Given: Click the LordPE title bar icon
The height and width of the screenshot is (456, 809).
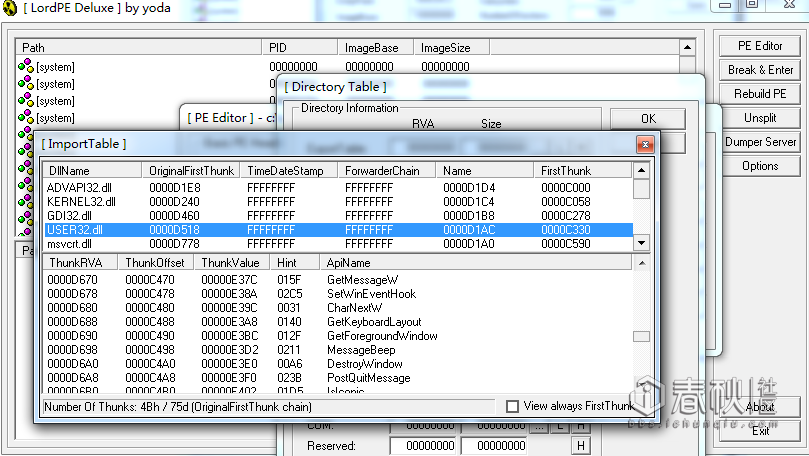Looking at the screenshot, I should point(10,8).
